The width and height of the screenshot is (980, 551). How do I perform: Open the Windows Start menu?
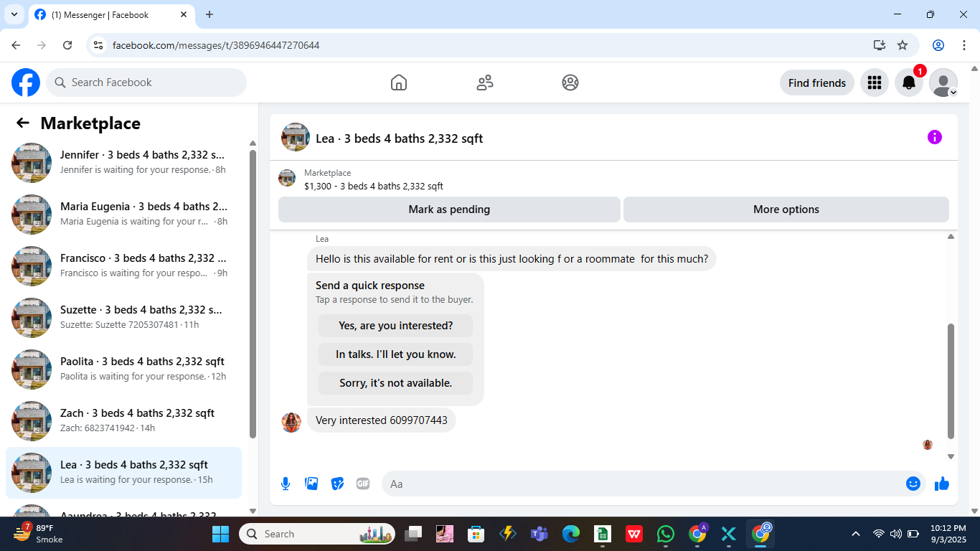(220, 534)
